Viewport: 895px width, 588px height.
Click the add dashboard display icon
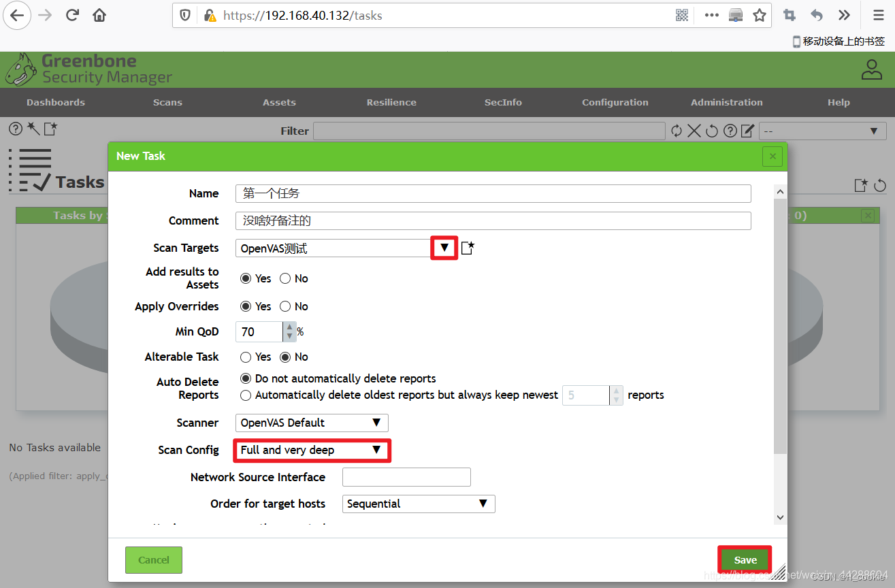point(861,185)
